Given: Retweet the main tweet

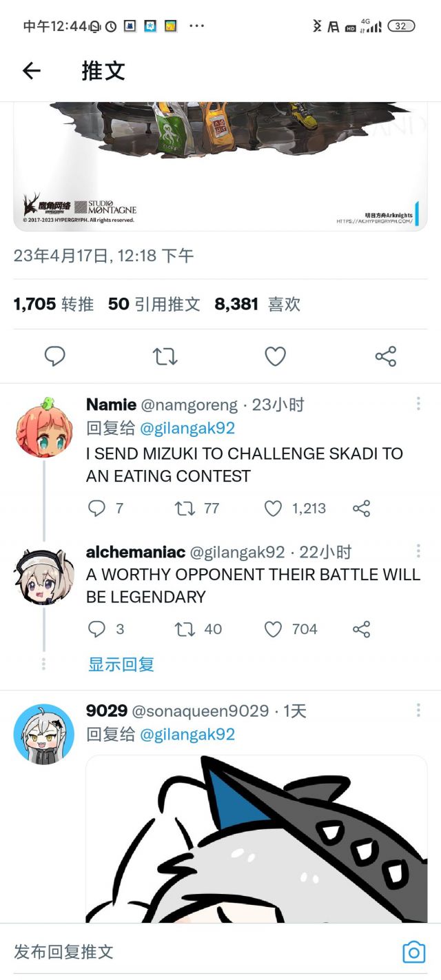Looking at the screenshot, I should point(165,356).
